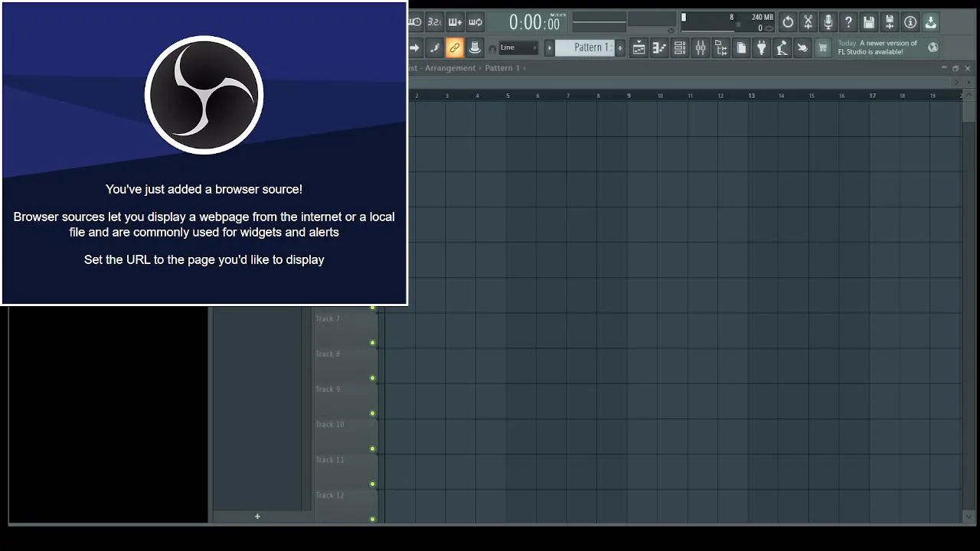Save project with floppy disk icon
This screenshot has height=551, width=980.
(869, 22)
